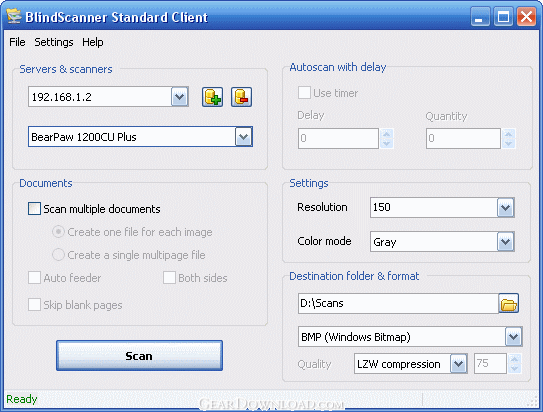Viewport: 543px width, 412px height.
Task: Toggle the Use timer checkbox
Action: click(304, 93)
